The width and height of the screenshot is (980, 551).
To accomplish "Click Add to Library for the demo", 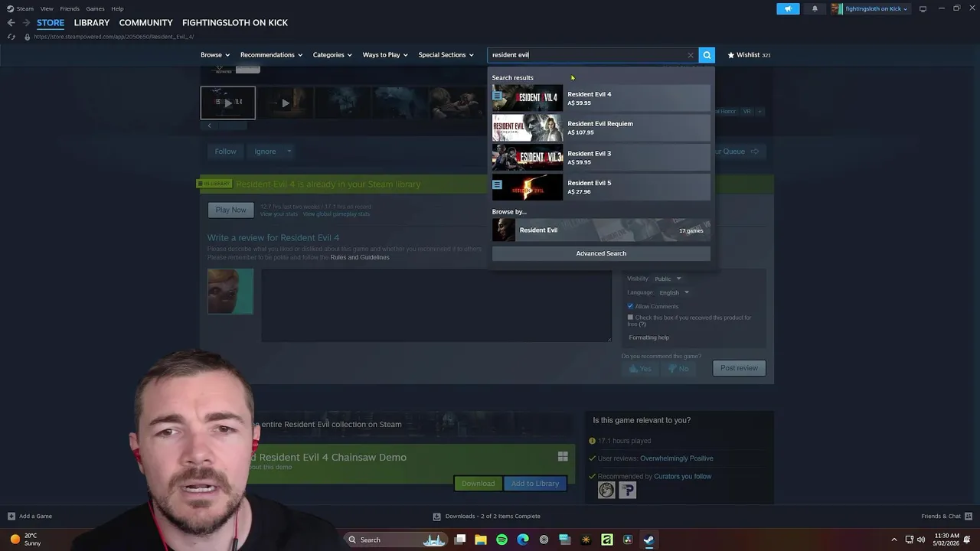I will click(x=535, y=484).
